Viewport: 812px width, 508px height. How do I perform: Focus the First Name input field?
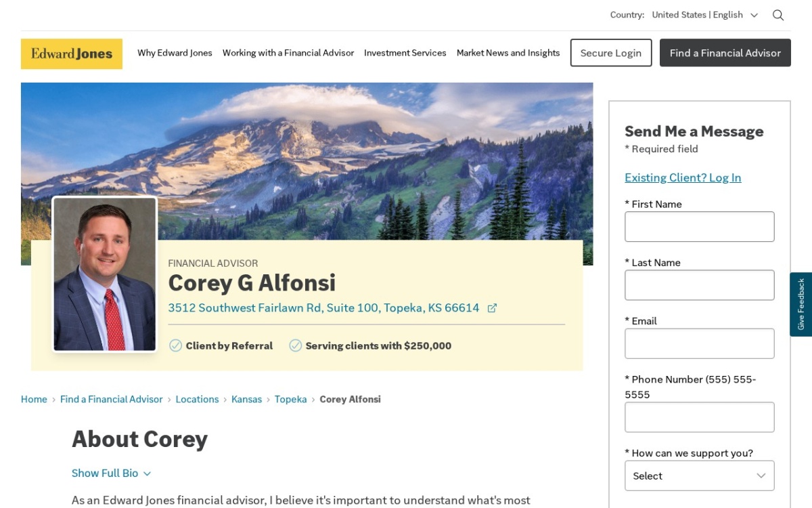pyautogui.click(x=699, y=227)
